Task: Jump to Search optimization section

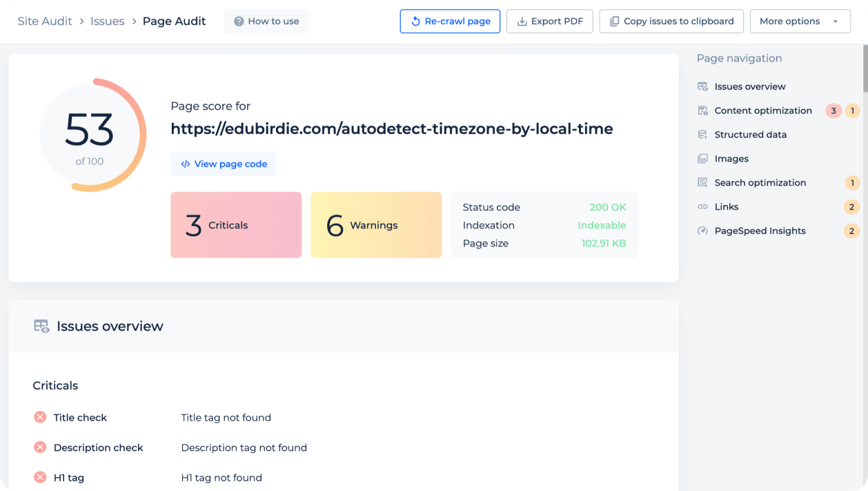Action: (760, 183)
